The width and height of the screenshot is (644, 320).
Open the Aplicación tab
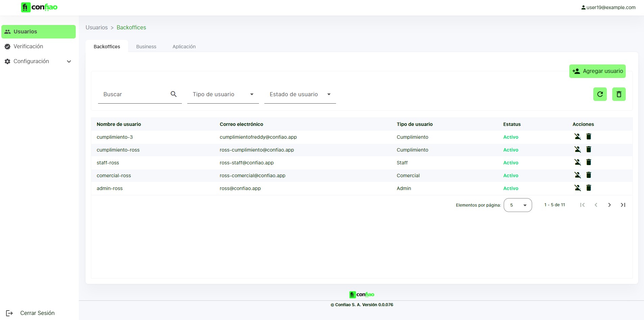[x=184, y=47]
